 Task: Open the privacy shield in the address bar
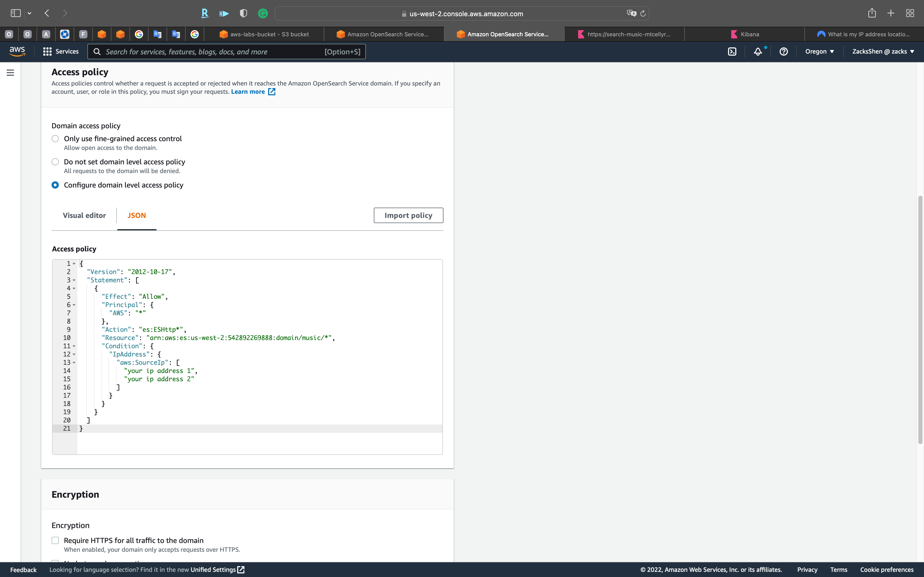[x=243, y=13]
